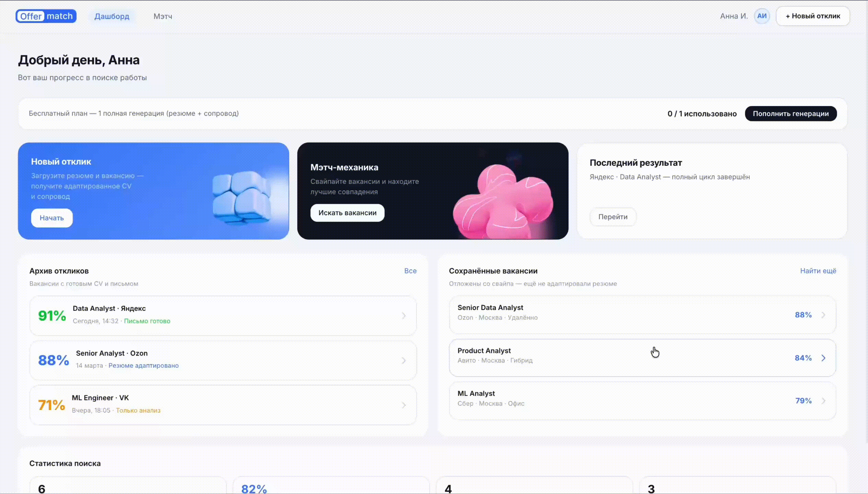This screenshot has height=494, width=868.
Task: Click the Искать вакансии button
Action: 347,213
